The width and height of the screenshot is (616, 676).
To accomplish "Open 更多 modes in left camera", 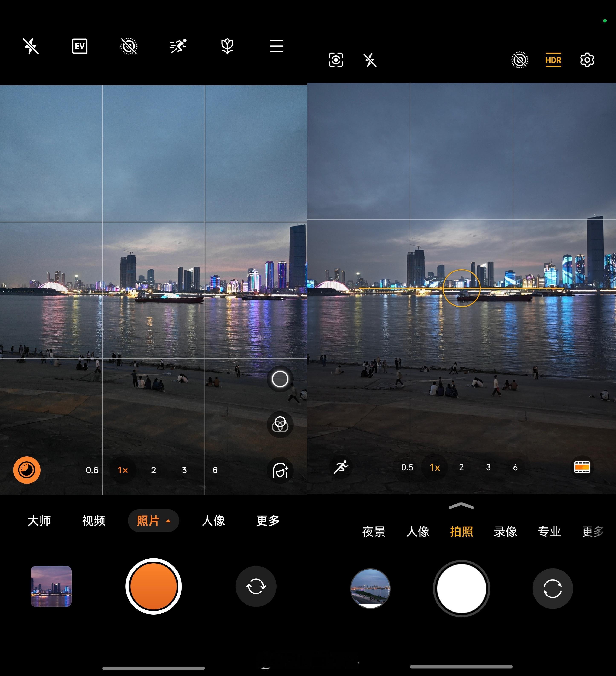I will (x=268, y=521).
